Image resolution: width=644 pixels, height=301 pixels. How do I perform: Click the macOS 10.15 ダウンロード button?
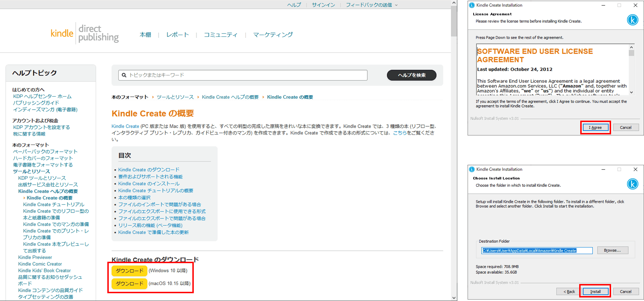129,283
